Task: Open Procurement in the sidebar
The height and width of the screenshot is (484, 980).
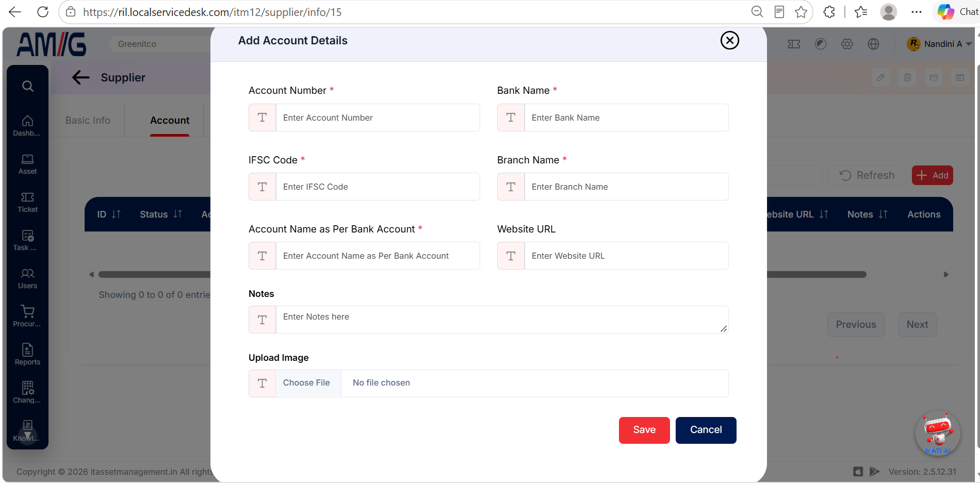Action: coord(27,316)
